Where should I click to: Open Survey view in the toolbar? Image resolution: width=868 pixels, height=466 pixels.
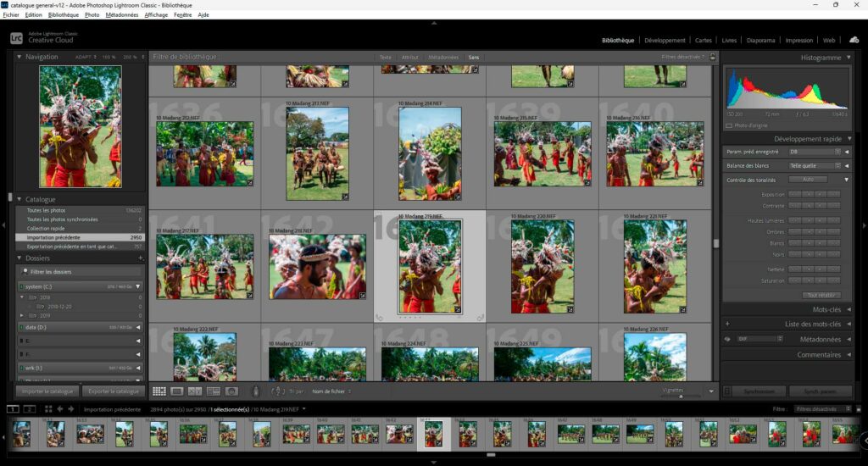213,391
